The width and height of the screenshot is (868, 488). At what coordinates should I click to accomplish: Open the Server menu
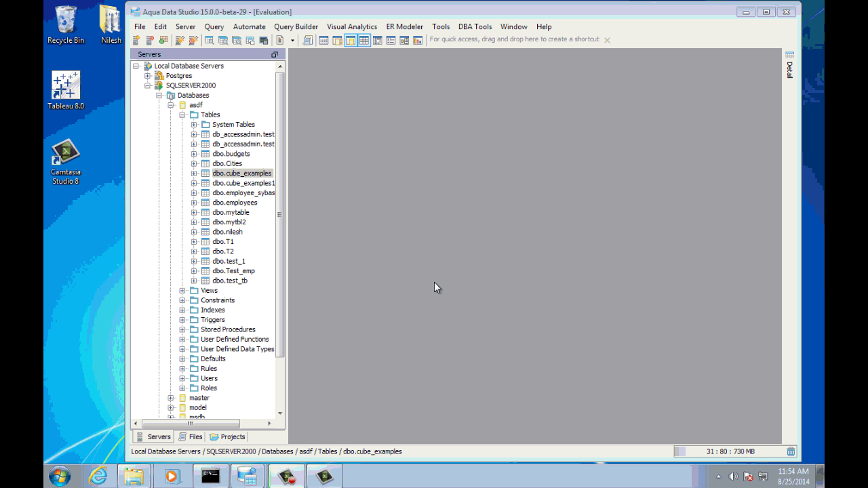click(185, 26)
